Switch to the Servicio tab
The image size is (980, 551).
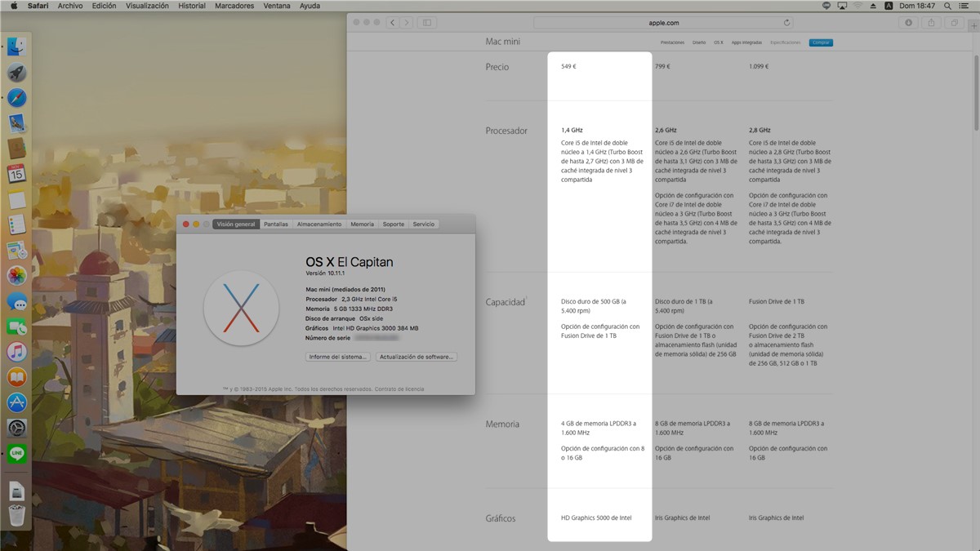(x=424, y=224)
